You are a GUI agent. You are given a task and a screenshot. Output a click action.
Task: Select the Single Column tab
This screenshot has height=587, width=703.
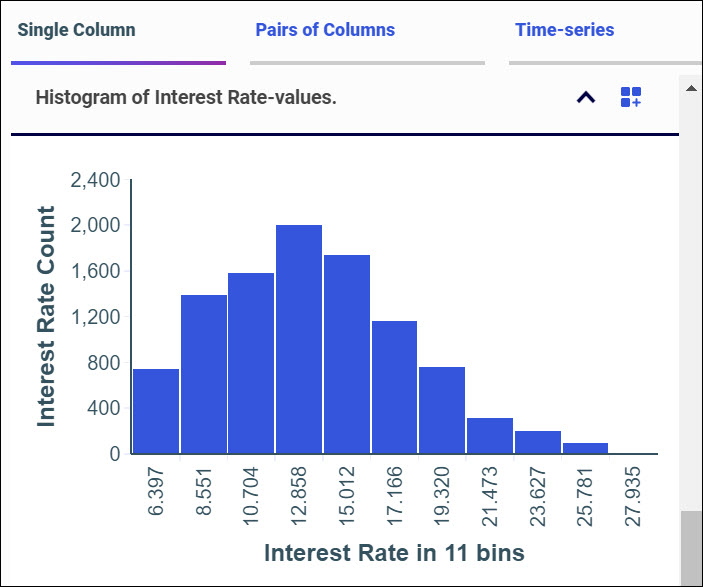click(77, 30)
